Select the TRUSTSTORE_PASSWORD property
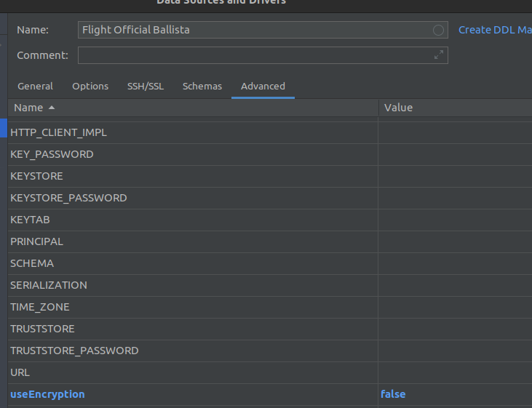Image resolution: width=532 pixels, height=408 pixels. (270, 351)
